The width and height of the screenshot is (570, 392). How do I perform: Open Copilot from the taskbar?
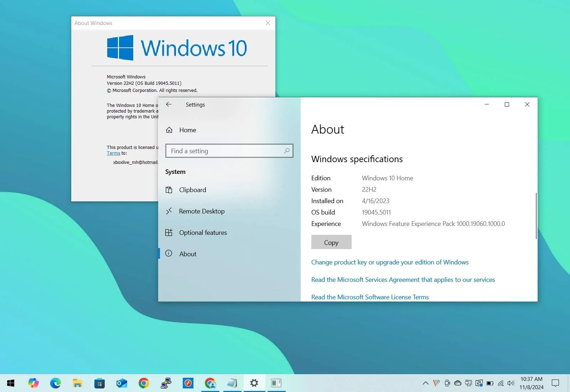(33, 383)
